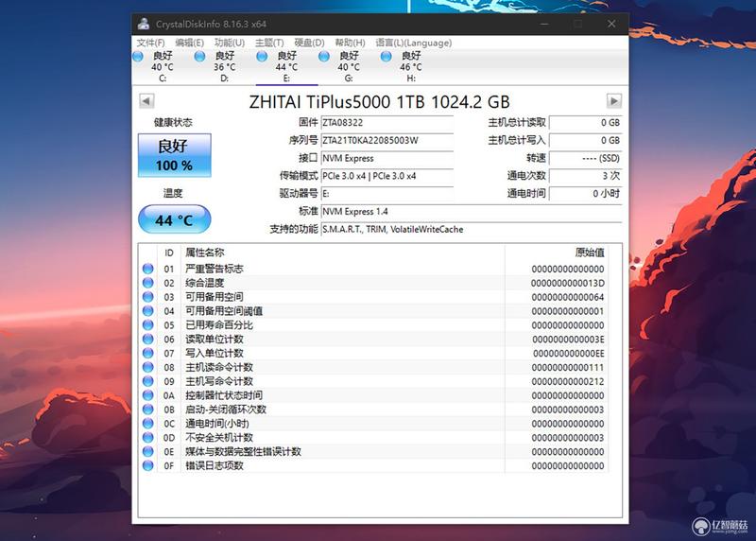Click the 原始值 column header
Viewport: 756px width, 541px height.
pyautogui.click(x=557, y=253)
